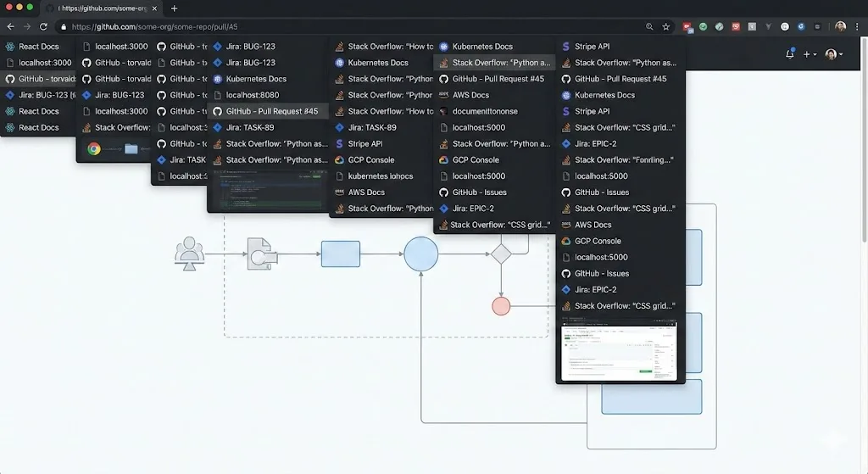This screenshot has width=868, height=474.
Task: Select the user actor icon in the diagram
Action: click(x=189, y=254)
